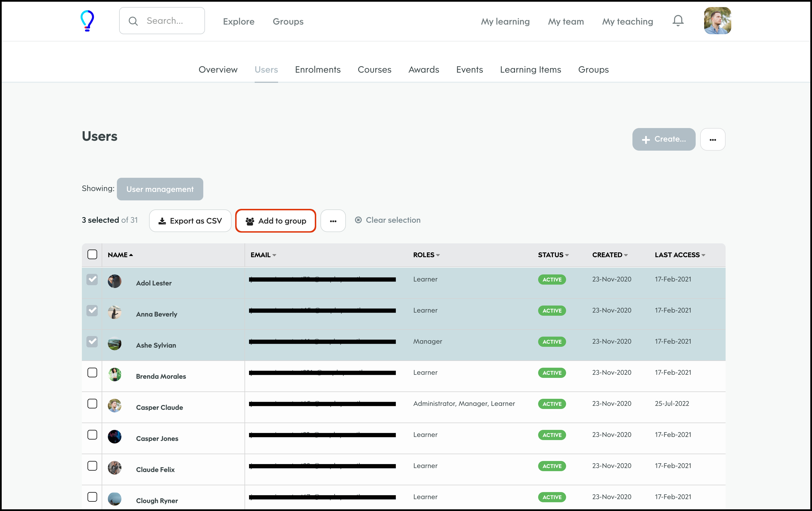Click the profile photo avatar
Viewport: 812px width, 511px height.
coord(717,21)
